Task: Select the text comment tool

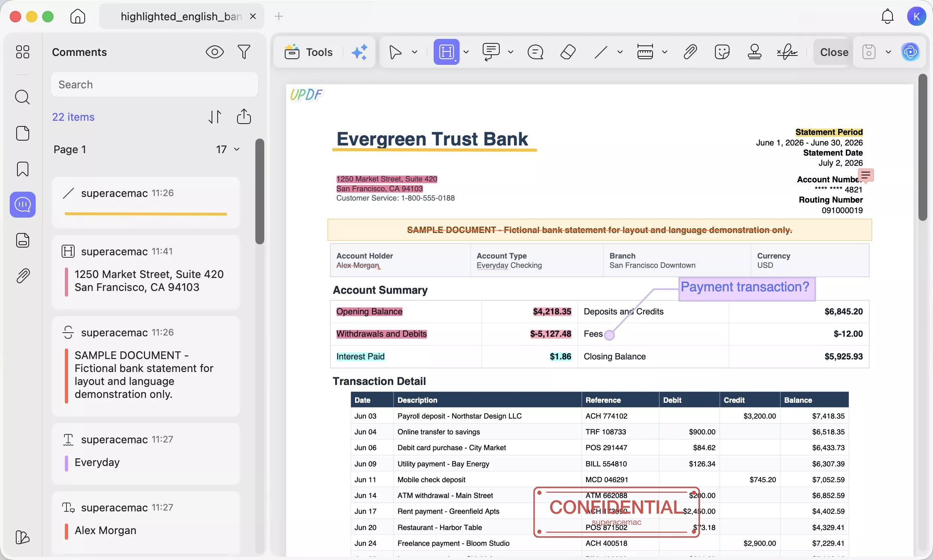Action: (x=491, y=52)
